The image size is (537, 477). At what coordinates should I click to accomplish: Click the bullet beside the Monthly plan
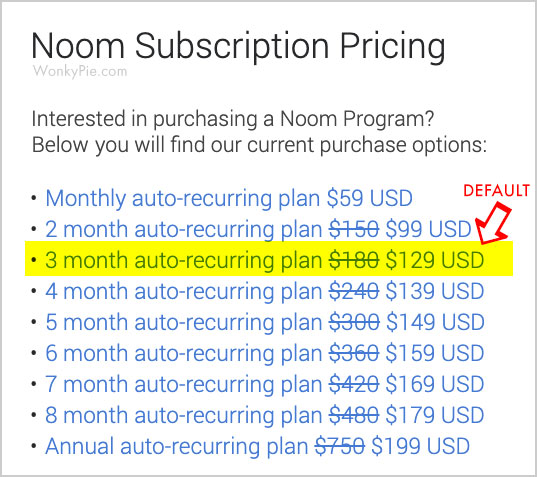click(x=34, y=199)
